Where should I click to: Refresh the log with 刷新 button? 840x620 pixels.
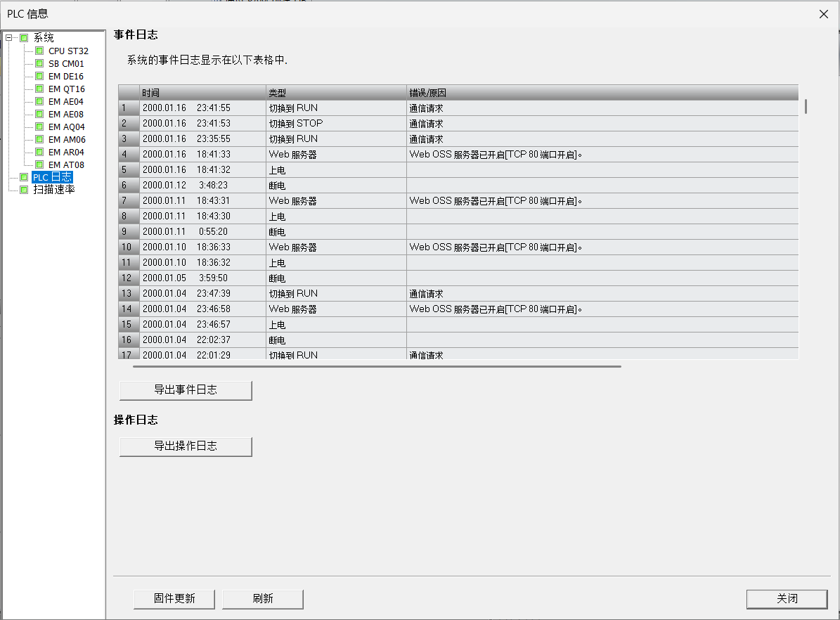(262, 599)
